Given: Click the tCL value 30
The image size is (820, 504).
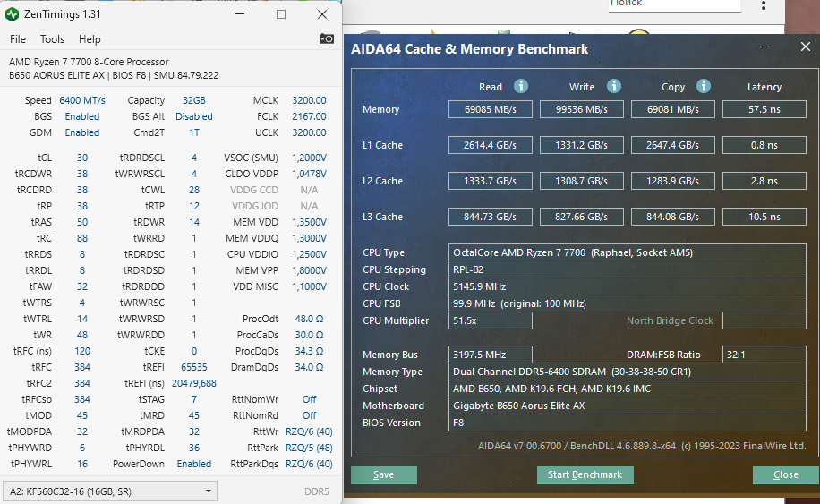Looking at the screenshot, I should point(82,158).
